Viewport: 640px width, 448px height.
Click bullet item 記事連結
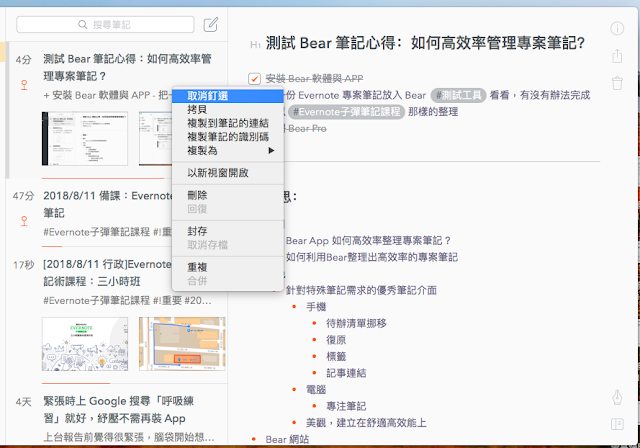coord(346,373)
